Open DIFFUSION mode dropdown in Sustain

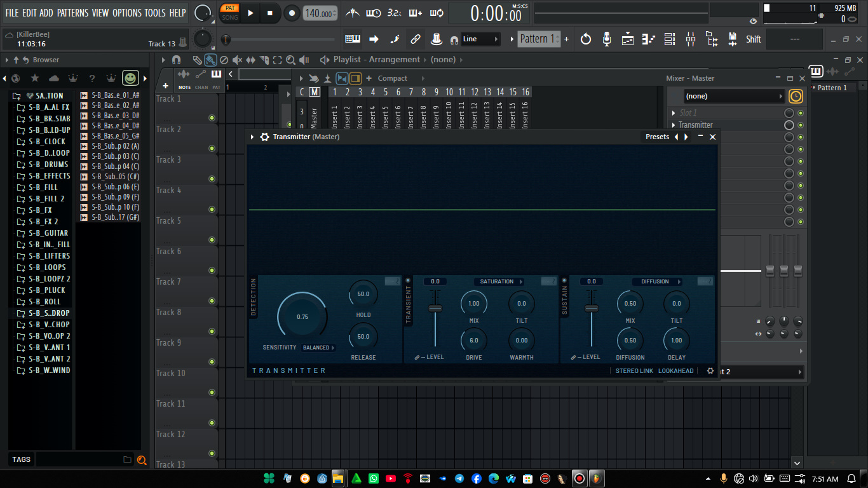[x=658, y=281]
